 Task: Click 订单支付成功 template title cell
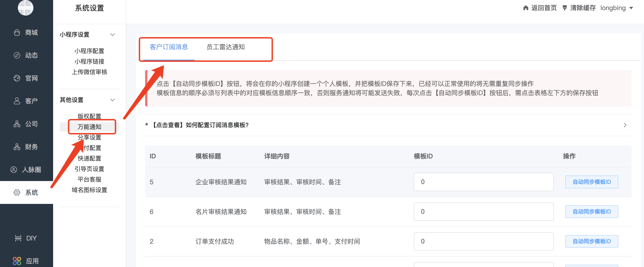(x=214, y=241)
